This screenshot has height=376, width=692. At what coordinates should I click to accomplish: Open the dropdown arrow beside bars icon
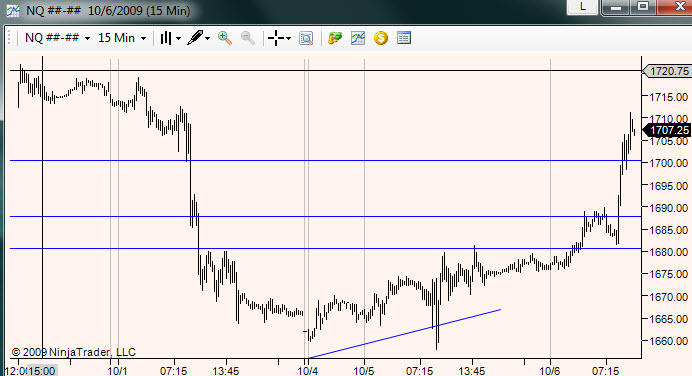[x=178, y=38]
